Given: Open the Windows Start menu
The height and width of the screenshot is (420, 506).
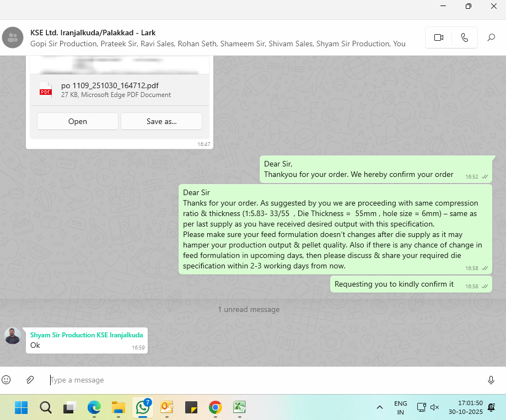Looking at the screenshot, I should point(21,407).
